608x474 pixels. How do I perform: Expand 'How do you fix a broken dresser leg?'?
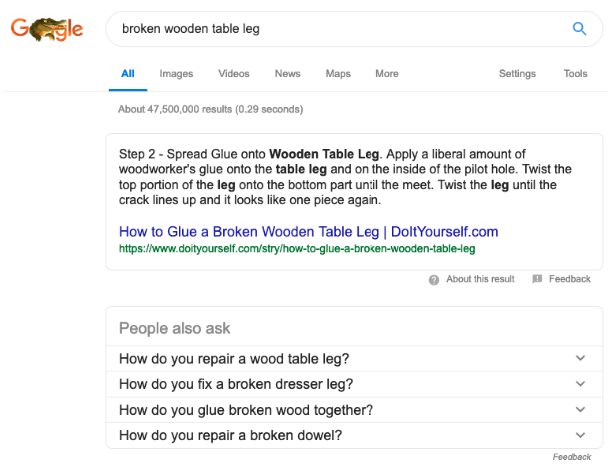(581, 384)
